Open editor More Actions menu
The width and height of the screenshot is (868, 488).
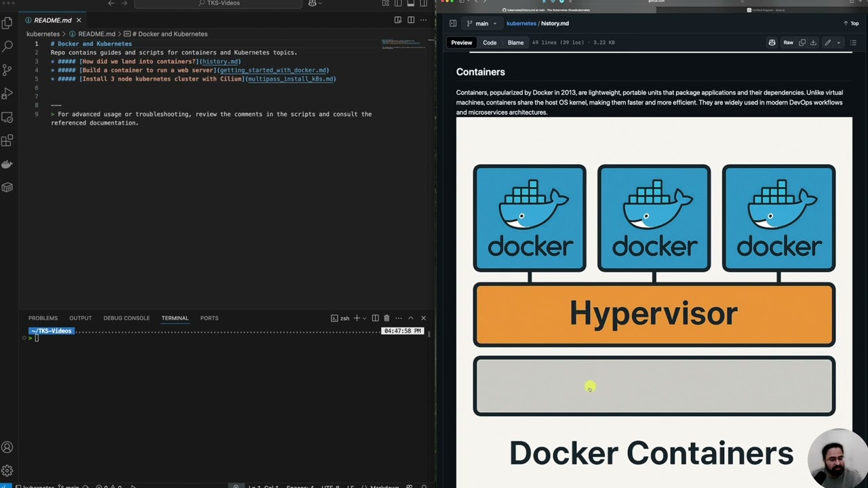point(424,20)
